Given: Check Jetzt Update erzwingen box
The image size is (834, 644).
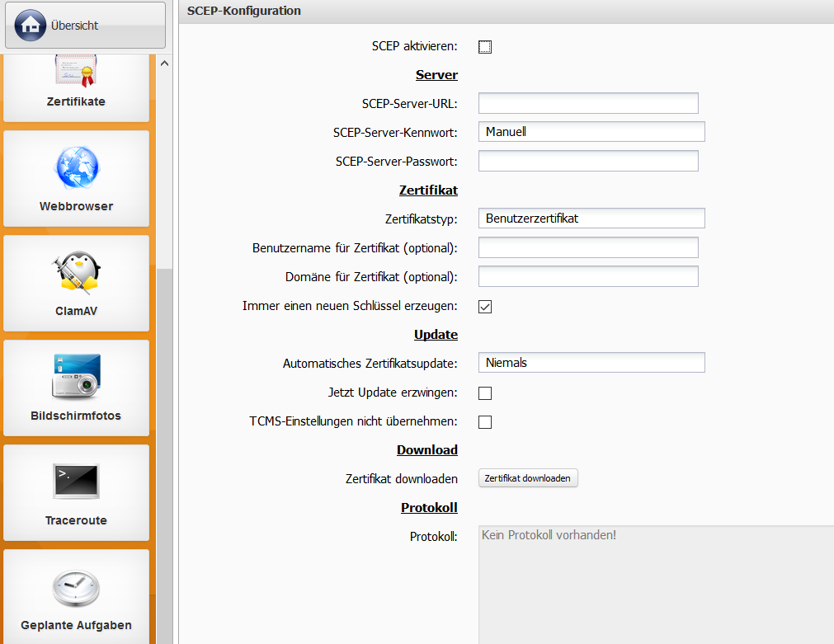Looking at the screenshot, I should coord(485,393).
